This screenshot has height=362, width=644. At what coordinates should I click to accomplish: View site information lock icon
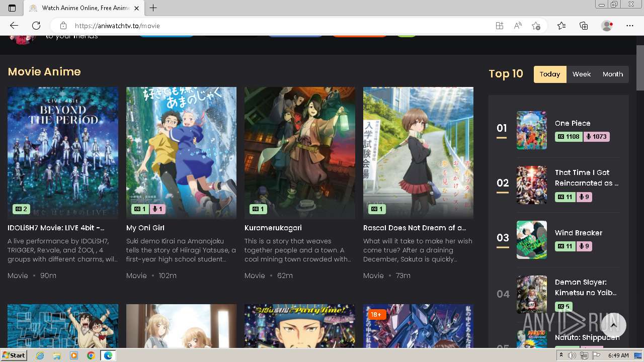(63, 26)
